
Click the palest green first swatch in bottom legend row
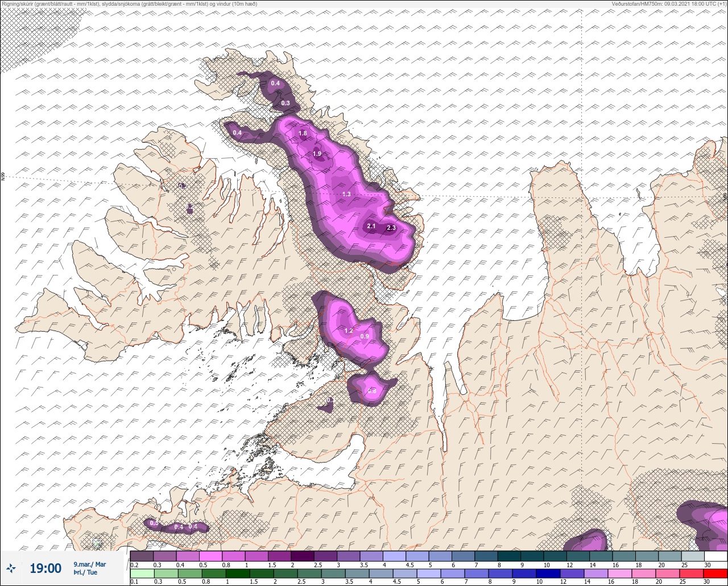click(142, 573)
